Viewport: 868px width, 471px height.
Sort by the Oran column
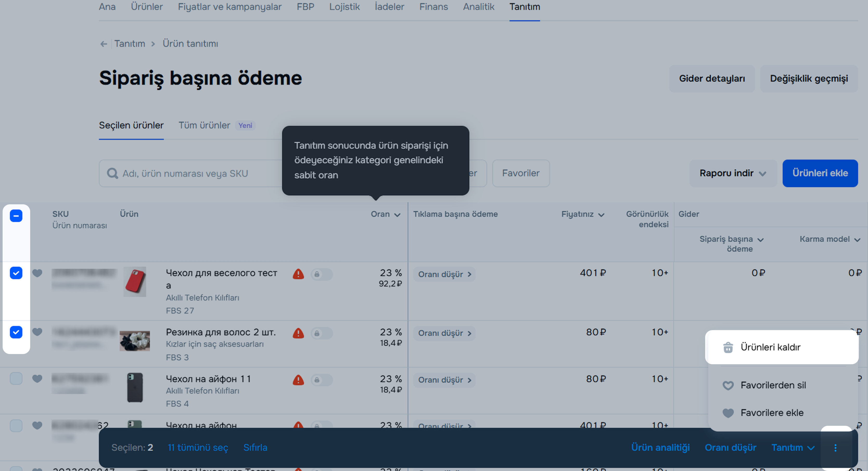point(385,214)
